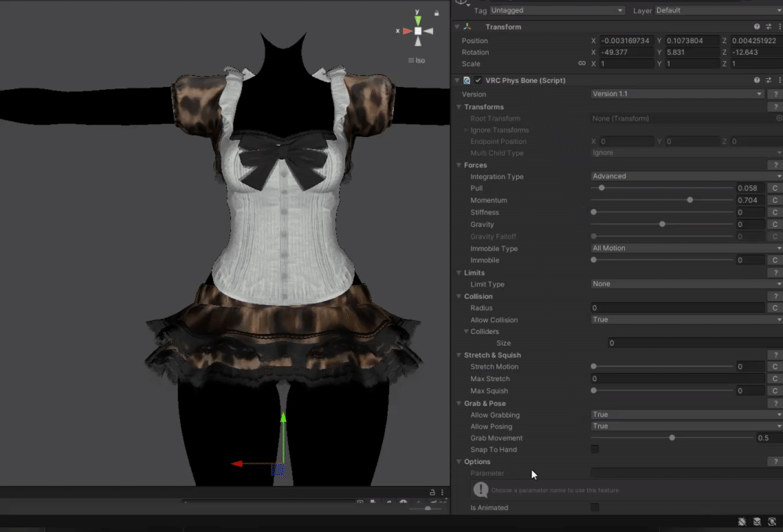Toggle the Scale constrain proportions link icon
783x532 pixels.
pyautogui.click(x=582, y=63)
